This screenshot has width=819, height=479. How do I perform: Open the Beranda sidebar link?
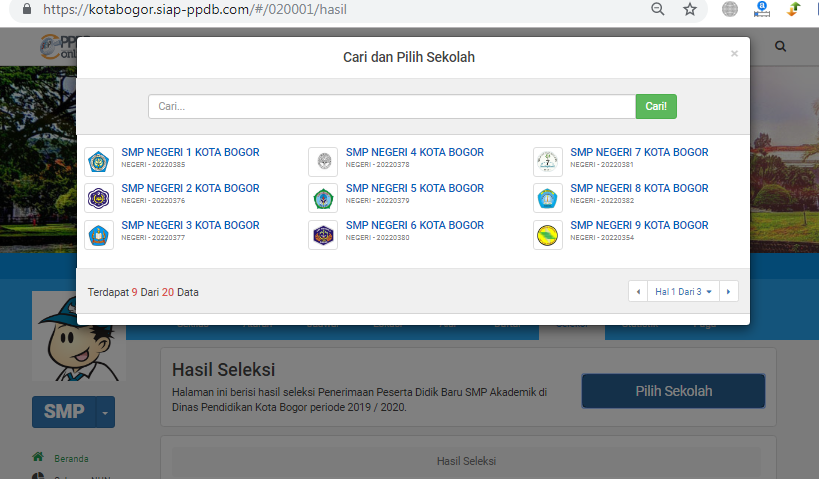pos(71,458)
